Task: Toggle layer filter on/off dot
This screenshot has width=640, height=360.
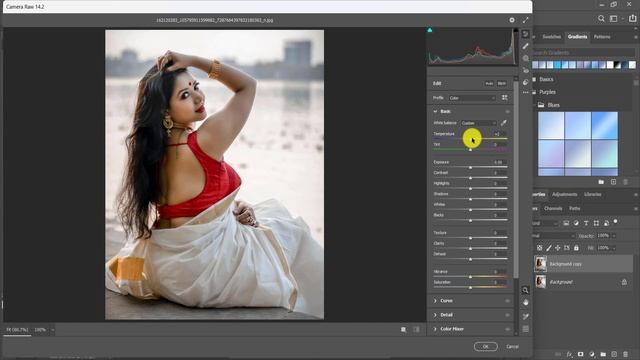Action: 616,222
